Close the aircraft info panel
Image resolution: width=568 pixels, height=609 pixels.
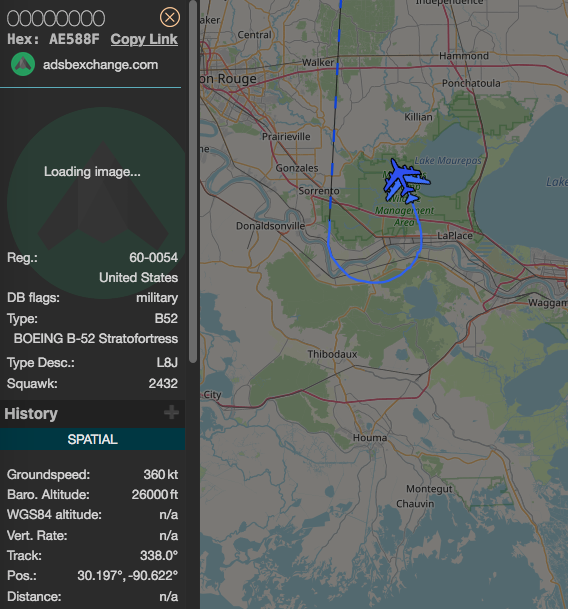coord(170,17)
